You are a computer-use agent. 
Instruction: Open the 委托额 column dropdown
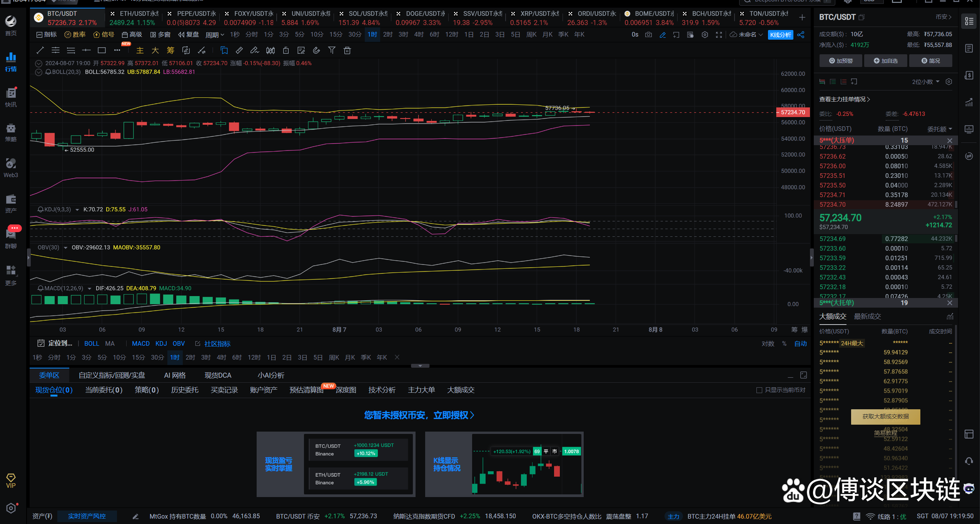pos(940,129)
